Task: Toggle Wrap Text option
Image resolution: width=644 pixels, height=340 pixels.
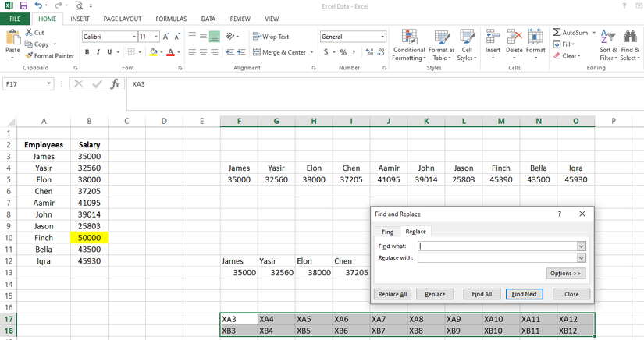Action: click(270, 37)
